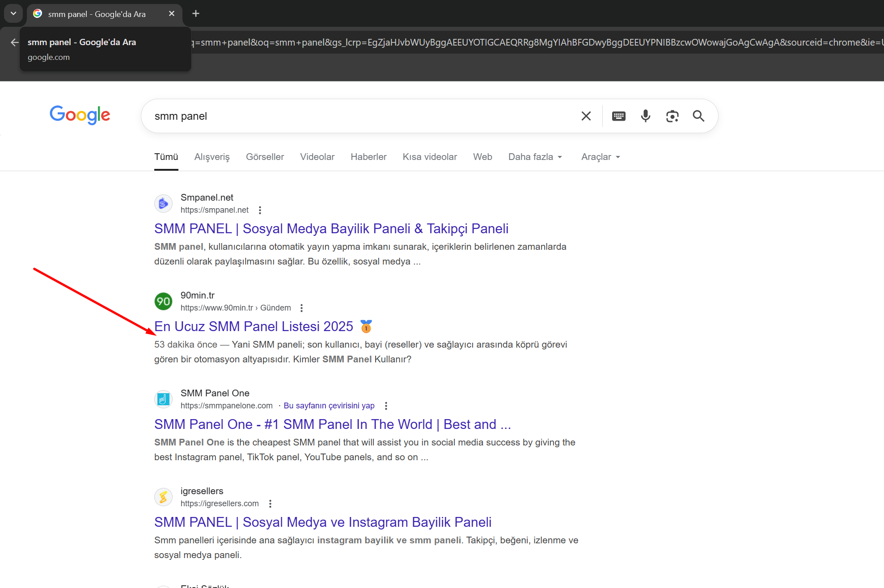Open the Sosyal Medya Bayilik Paneli & Takipçi Paneli result
This screenshot has width=884, height=588.
[x=331, y=228]
